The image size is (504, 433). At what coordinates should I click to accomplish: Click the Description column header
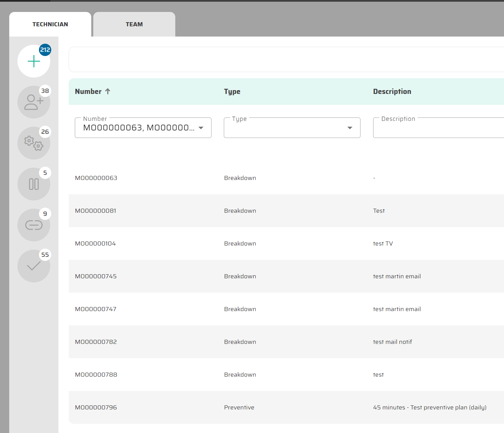(x=392, y=92)
